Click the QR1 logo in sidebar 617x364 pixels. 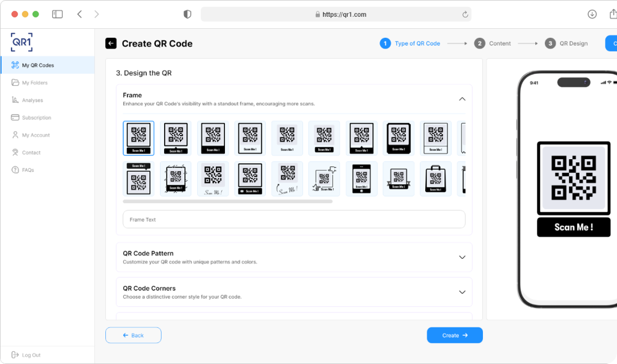(22, 42)
